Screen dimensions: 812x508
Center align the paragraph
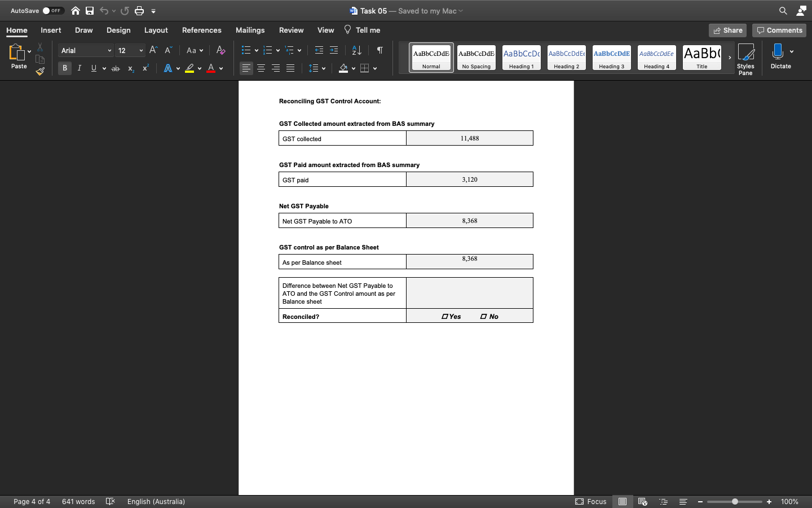[x=261, y=68]
